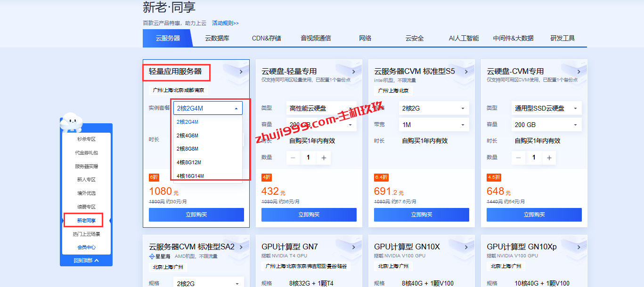Go to 代金券礼包 in side menu

pos(86,153)
